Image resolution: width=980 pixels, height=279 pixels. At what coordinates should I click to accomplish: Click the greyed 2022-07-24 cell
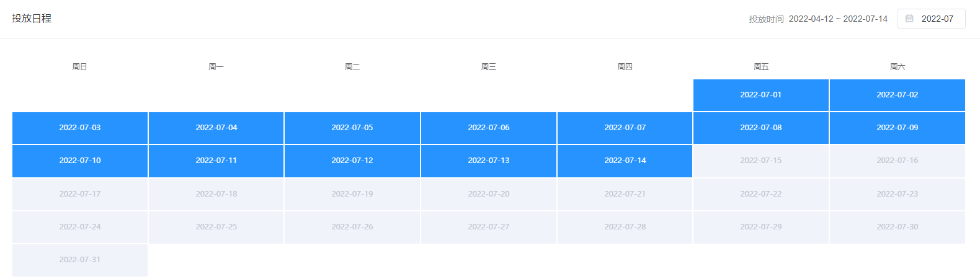80,227
